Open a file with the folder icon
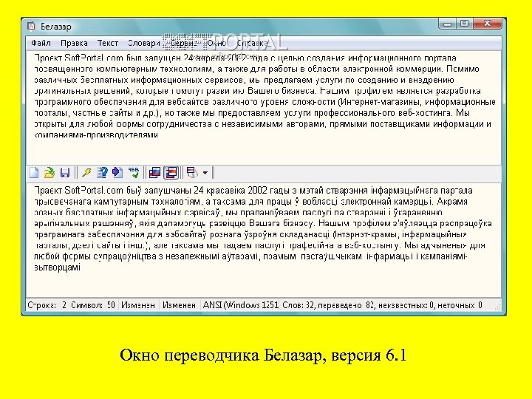 pyautogui.click(x=50, y=173)
